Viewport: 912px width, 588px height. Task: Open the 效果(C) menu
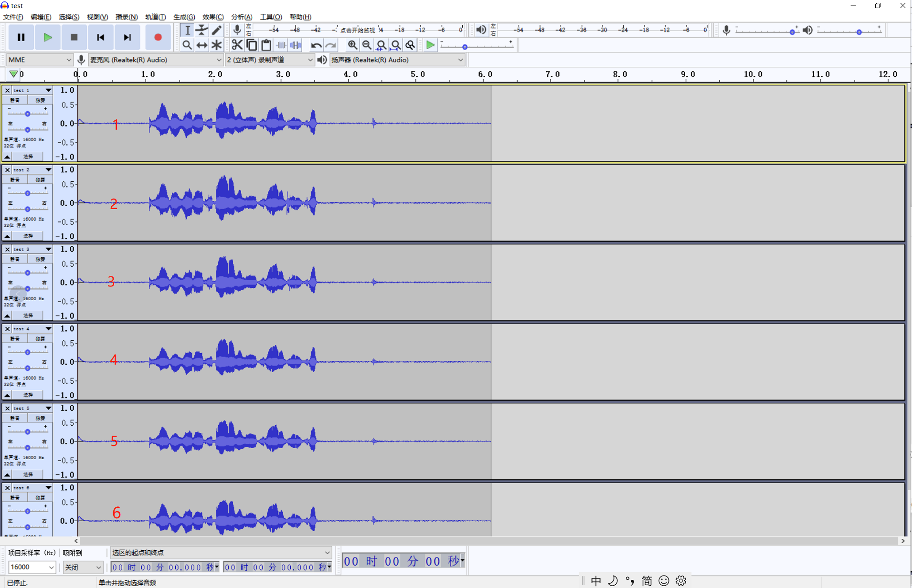(x=212, y=17)
